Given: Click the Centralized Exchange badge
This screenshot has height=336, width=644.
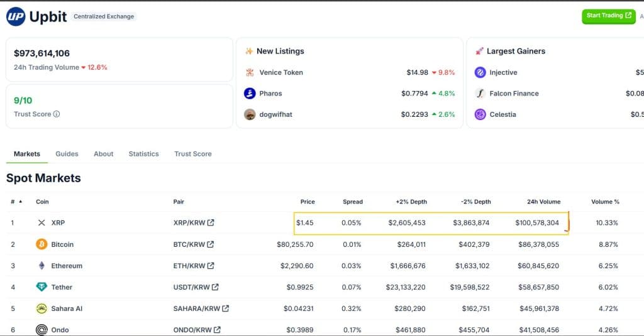Looking at the screenshot, I should 104,16.
